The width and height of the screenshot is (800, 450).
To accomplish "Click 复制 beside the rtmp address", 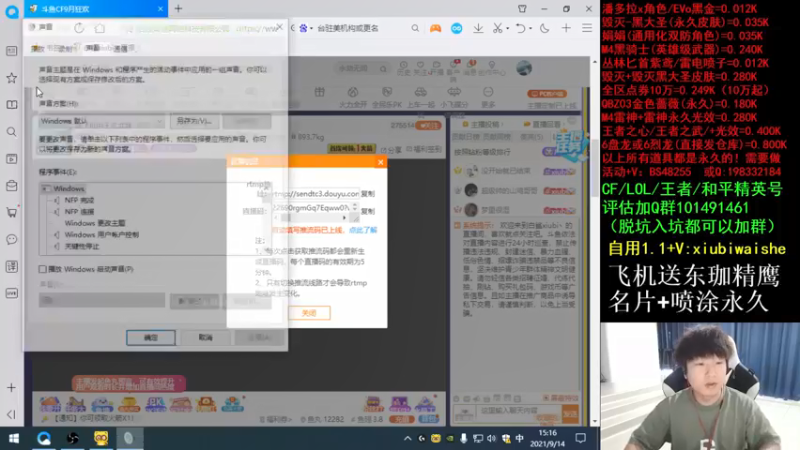I will [368, 194].
